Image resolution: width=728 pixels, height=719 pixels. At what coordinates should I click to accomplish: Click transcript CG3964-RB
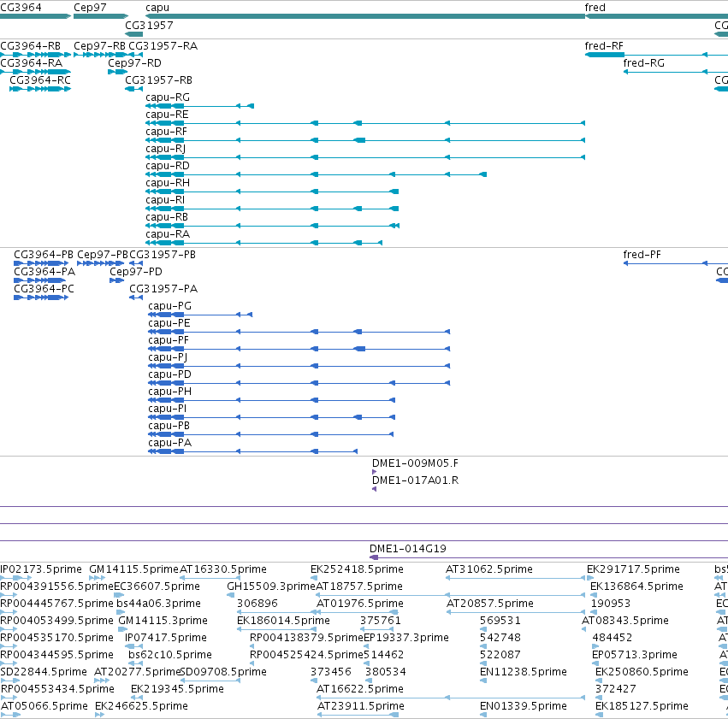click(31, 46)
